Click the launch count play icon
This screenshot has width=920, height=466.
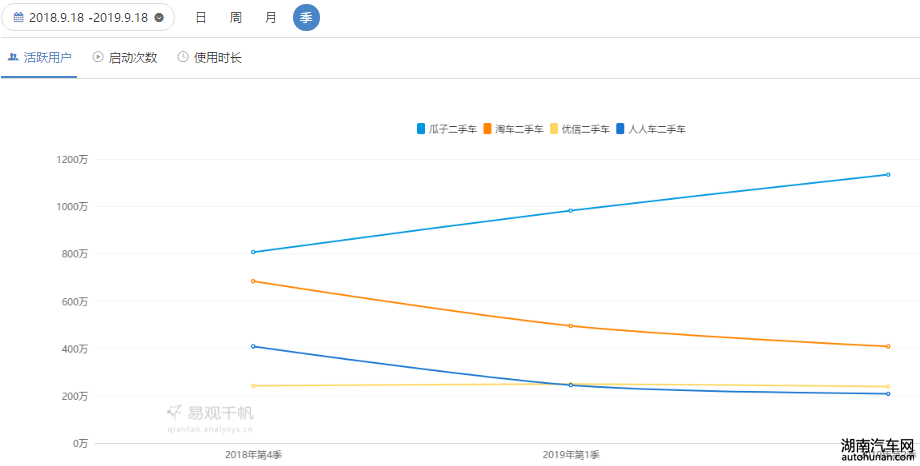98,57
